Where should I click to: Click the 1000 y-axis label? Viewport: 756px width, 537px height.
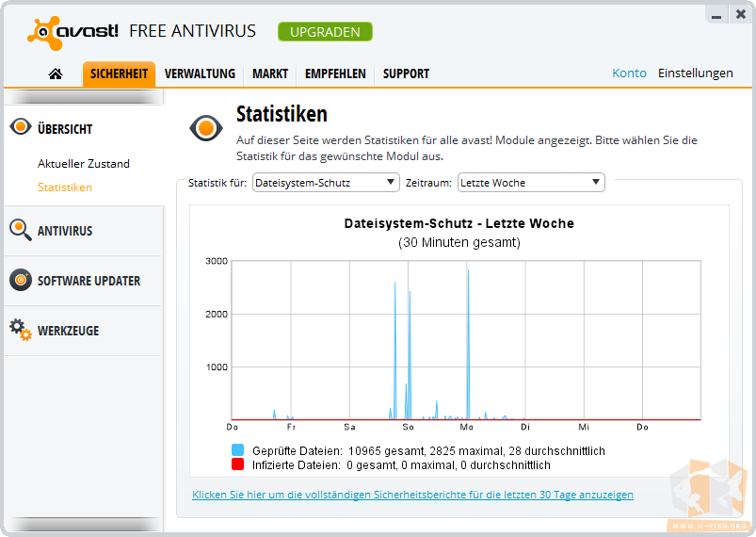(x=217, y=367)
